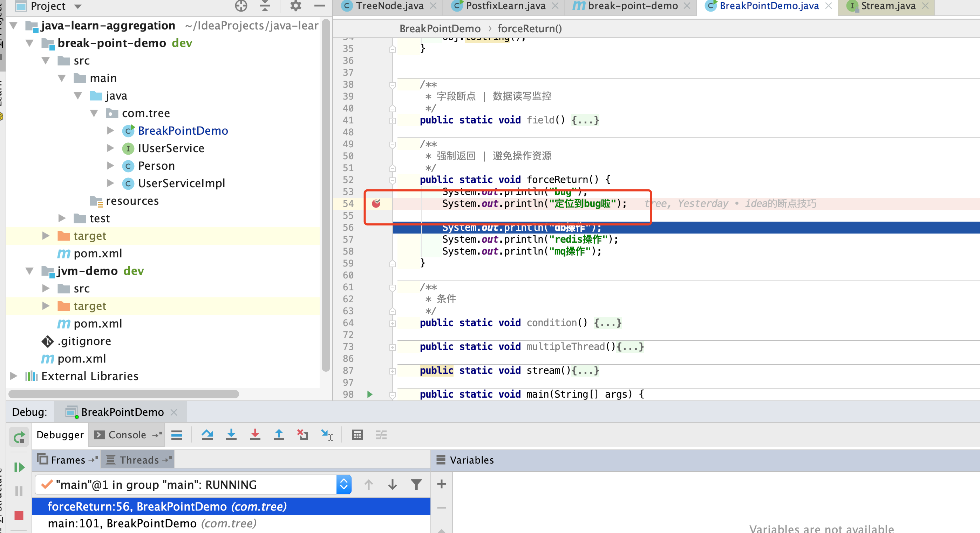
Task: Click Select Opened File crosshair in Project panel
Action: 241,6
